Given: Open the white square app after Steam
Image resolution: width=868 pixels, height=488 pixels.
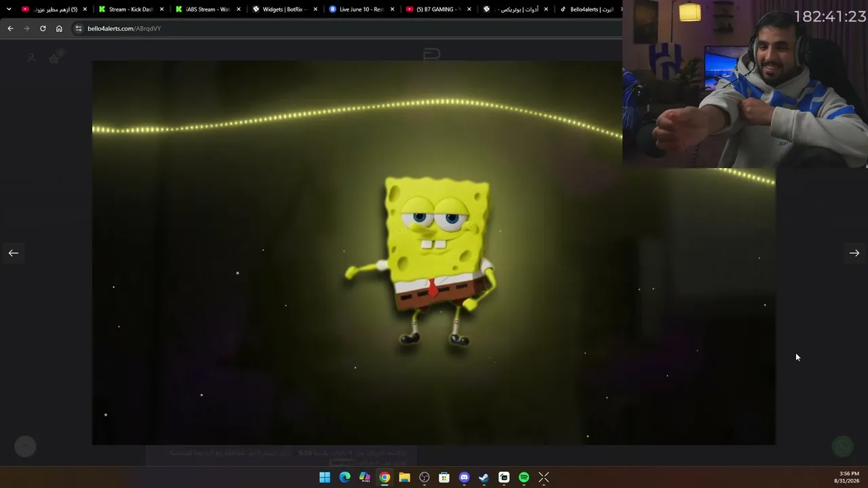Looking at the screenshot, I should pyautogui.click(x=504, y=478).
